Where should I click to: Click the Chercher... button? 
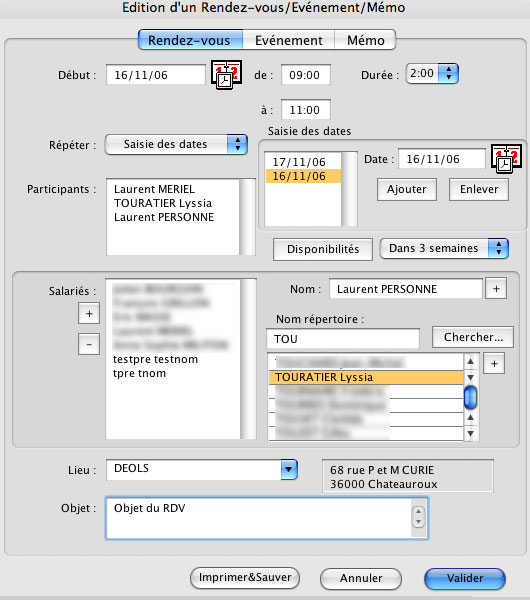point(473,337)
